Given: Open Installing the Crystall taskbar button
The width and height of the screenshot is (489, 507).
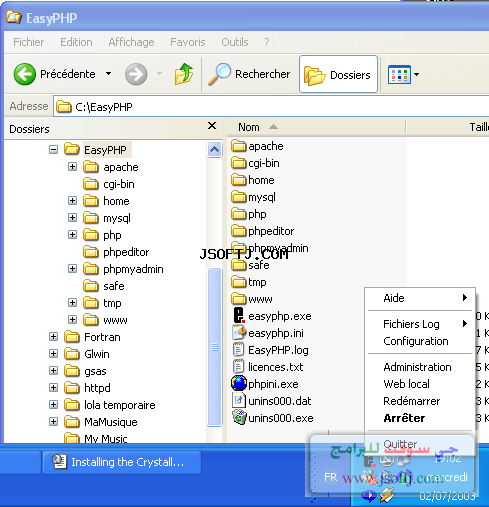Looking at the screenshot, I should [x=122, y=462].
